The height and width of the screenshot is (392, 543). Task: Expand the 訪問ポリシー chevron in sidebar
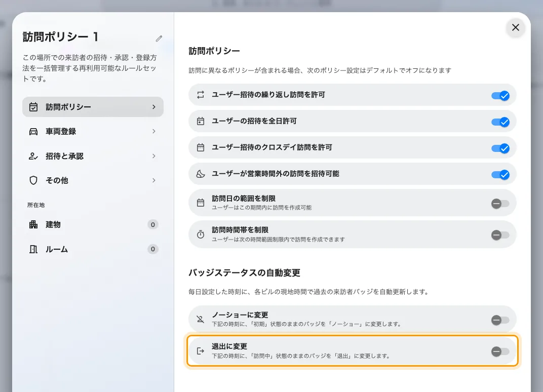154,107
